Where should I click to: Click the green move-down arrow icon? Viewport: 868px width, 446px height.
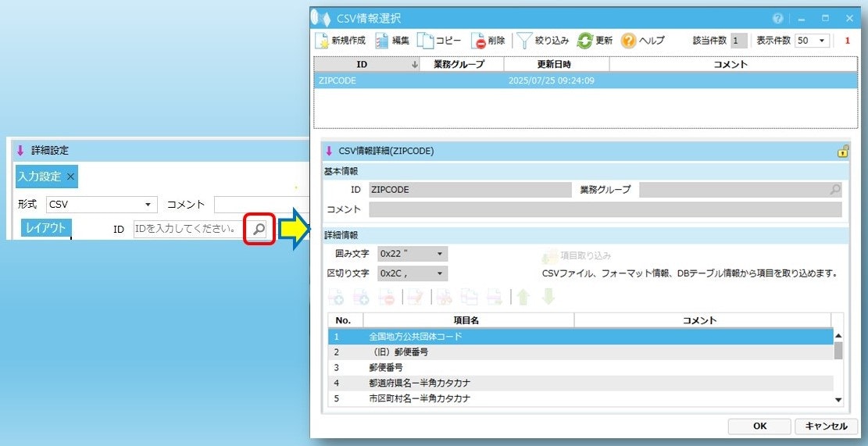pos(548,297)
